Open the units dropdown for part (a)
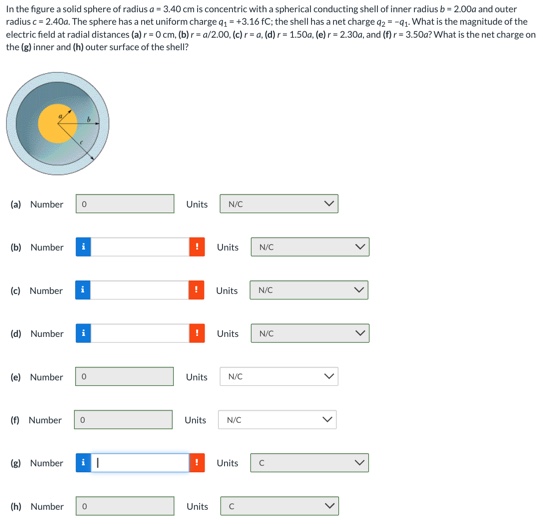543x524 pixels. coord(279,204)
